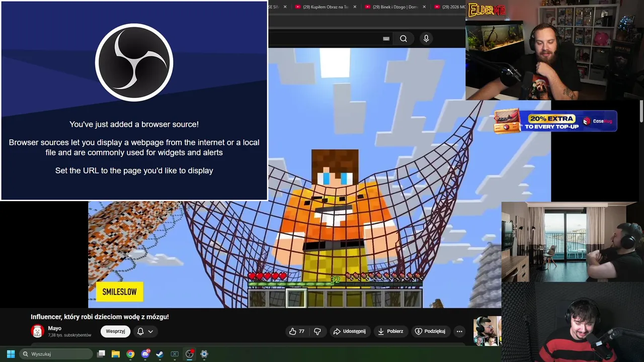The height and width of the screenshot is (362, 644).
Task: Open Discord from the taskbar
Action: point(145,354)
